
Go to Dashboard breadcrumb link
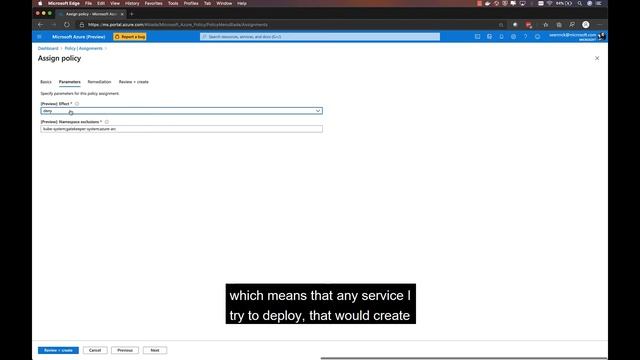pyautogui.click(x=48, y=48)
